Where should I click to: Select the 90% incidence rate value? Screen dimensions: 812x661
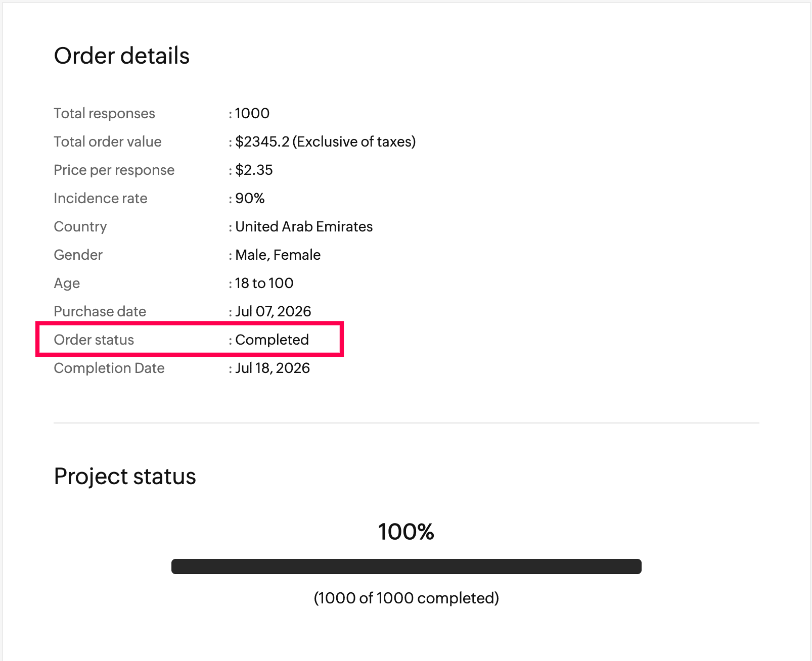tap(250, 198)
